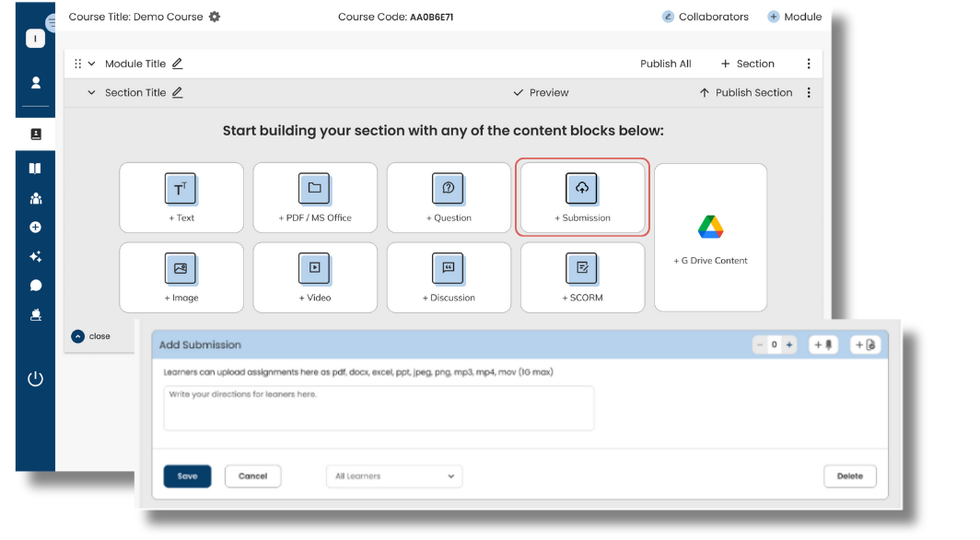Edit Section Title with pencil icon

pos(178,92)
